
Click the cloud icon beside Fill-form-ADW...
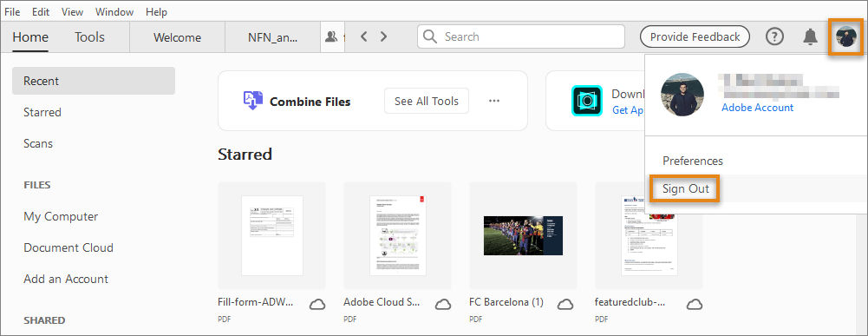coord(317,304)
